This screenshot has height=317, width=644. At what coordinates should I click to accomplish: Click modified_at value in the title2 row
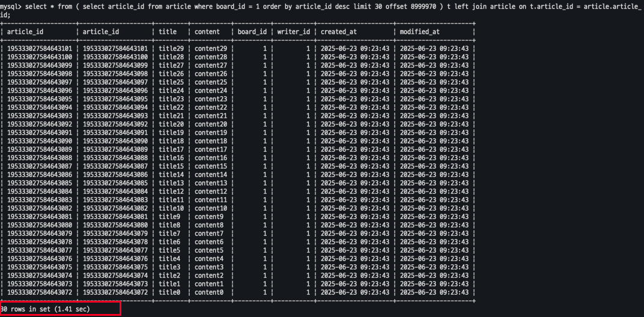pos(434,276)
